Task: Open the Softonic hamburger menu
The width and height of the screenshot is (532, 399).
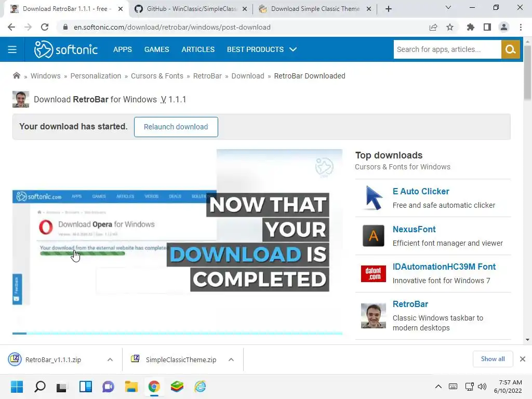Action: click(x=12, y=49)
